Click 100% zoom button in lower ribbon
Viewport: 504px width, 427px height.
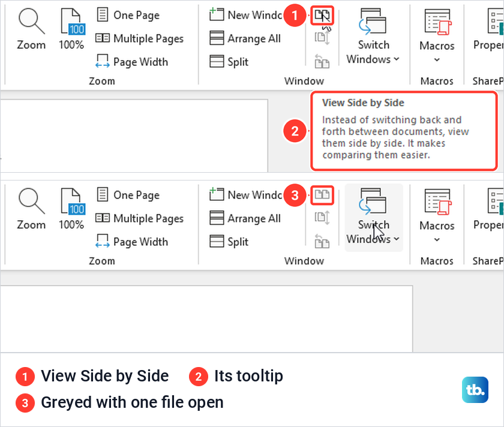[71, 209]
